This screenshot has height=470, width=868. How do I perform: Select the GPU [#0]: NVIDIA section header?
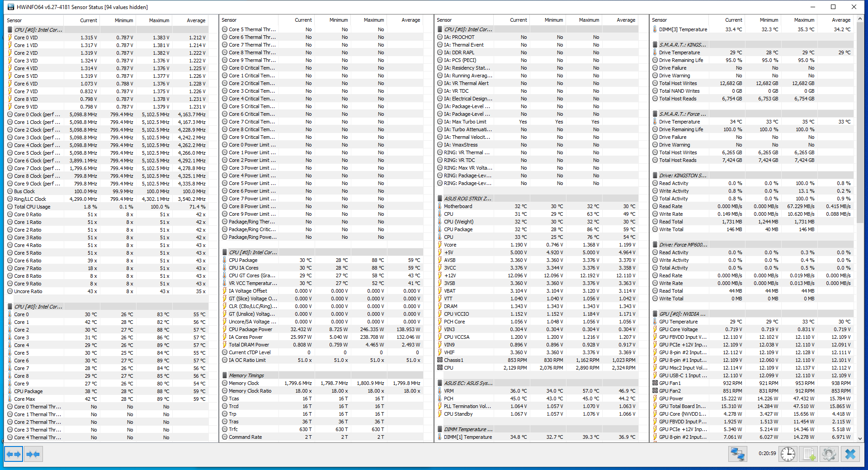752,314
